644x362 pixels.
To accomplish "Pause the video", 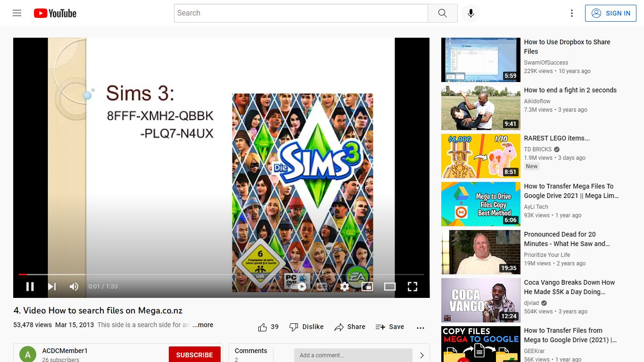I will (x=30, y=287).
